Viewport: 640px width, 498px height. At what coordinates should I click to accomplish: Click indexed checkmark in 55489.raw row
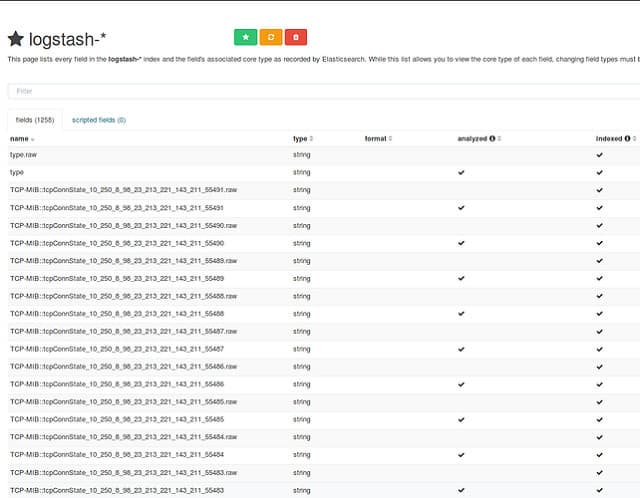600,260
